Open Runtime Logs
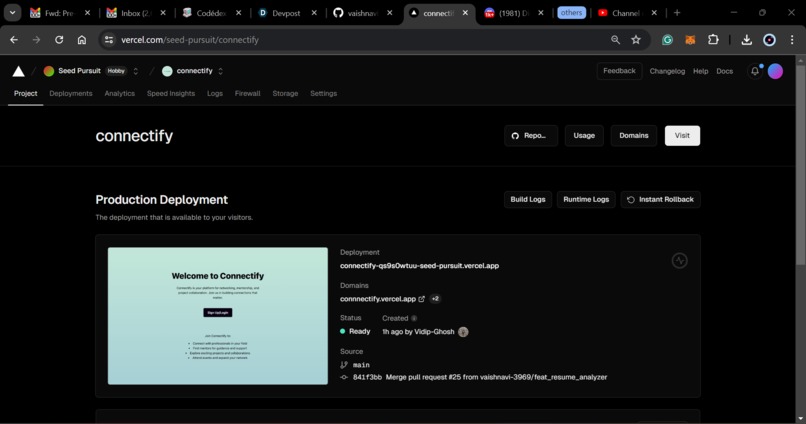The image size is (806, 424). [586, 199]
